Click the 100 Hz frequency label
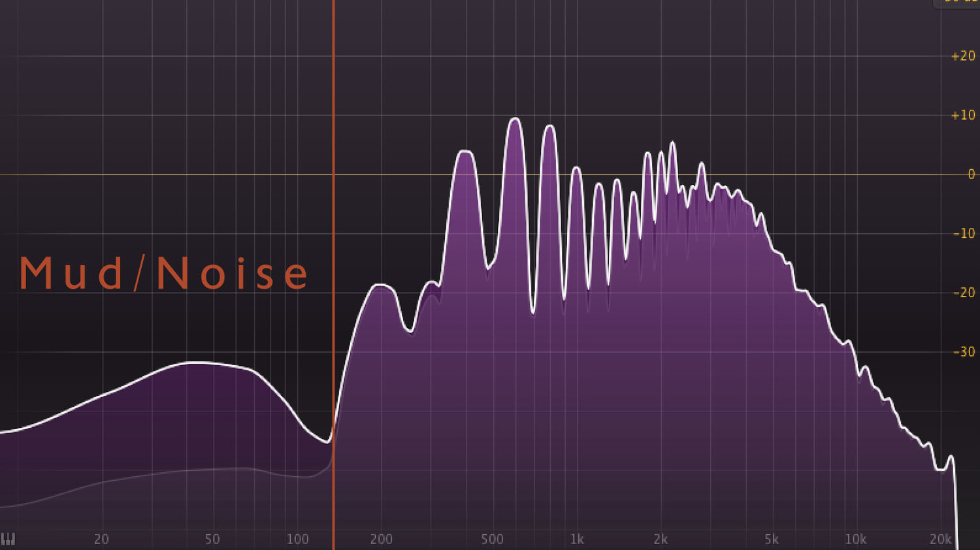Screen dimensions: 980x550 pos(298,540)
